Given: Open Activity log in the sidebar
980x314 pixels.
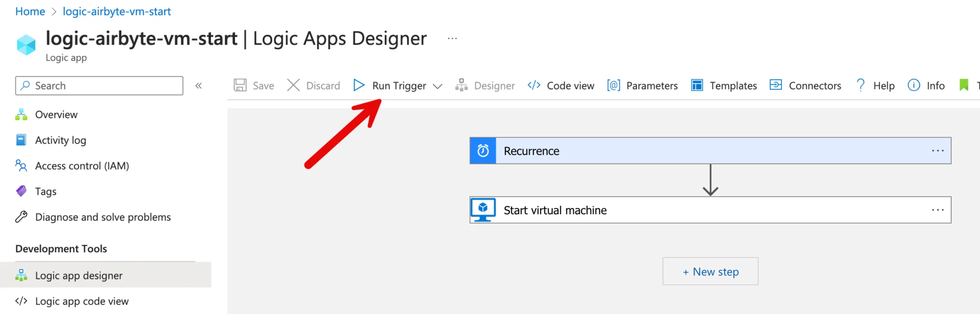Looking at the screenshot, I should pos(60,140).
